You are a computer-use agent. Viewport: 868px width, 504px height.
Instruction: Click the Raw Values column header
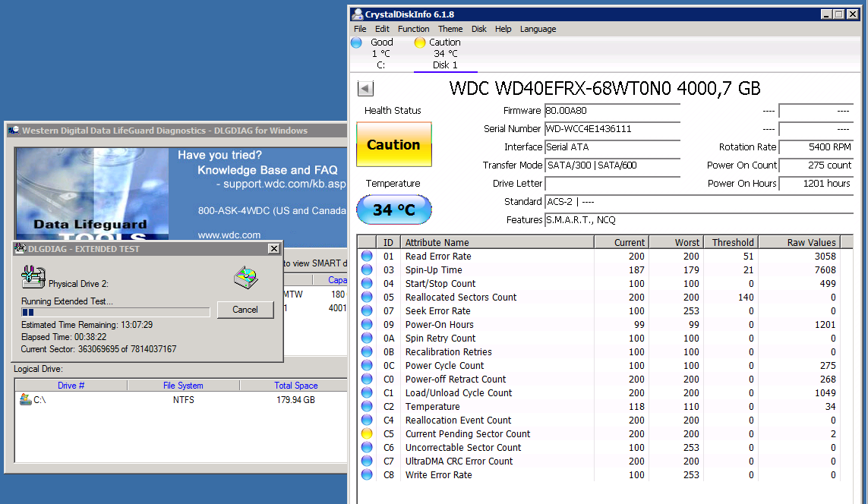pyautogui.click(x=799, y=242)
